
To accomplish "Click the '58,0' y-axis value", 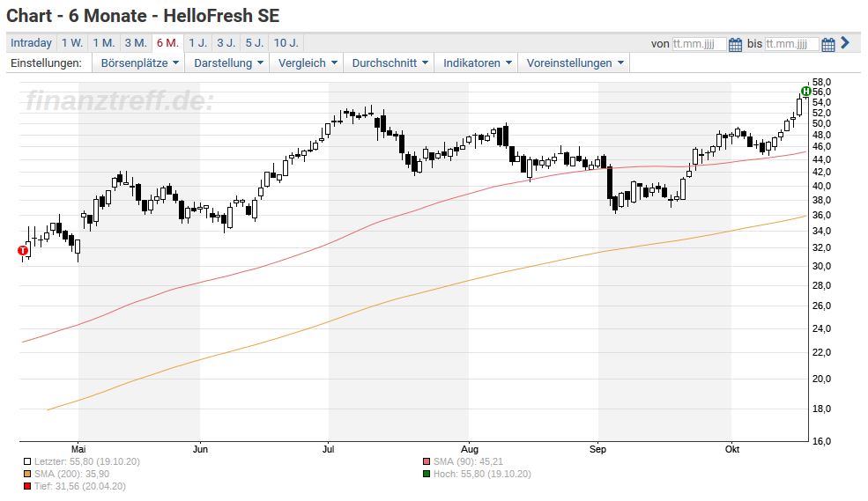I will point(821,83).
